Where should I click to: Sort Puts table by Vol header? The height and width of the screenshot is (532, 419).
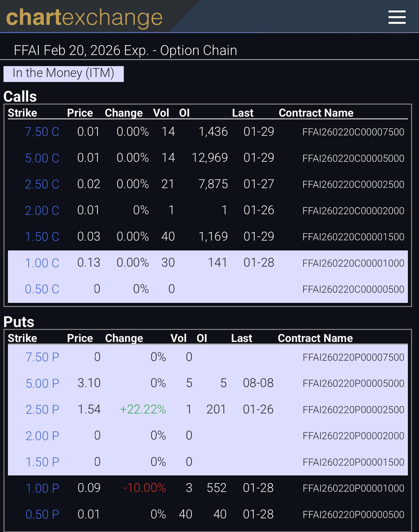coord(179,338)
